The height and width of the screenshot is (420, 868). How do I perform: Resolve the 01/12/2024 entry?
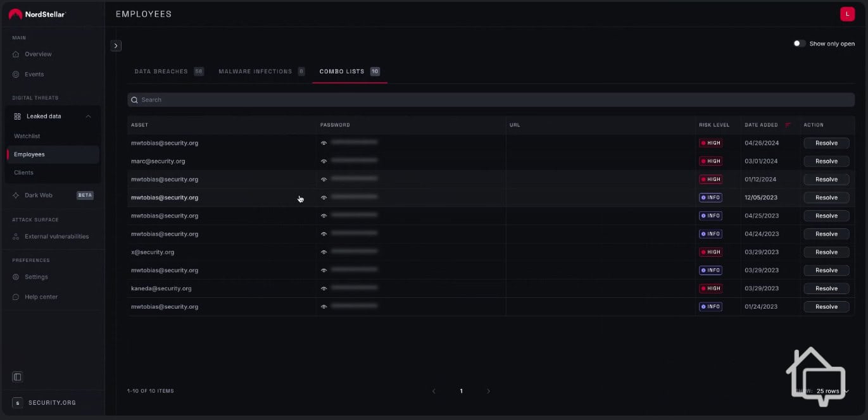(x=826, y=180)
